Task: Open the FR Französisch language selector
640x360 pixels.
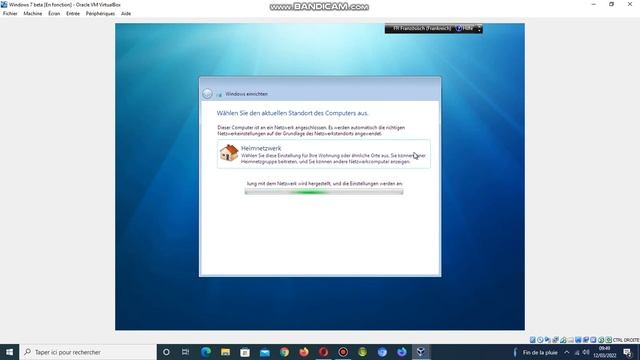Action: [x=421, y=28]
